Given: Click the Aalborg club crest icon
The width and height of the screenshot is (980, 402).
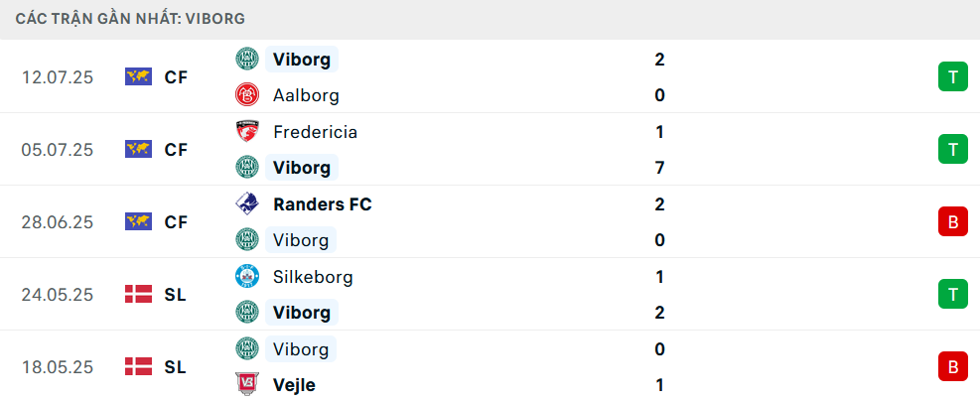Looking at the screenshot, I should click(247, 95).
